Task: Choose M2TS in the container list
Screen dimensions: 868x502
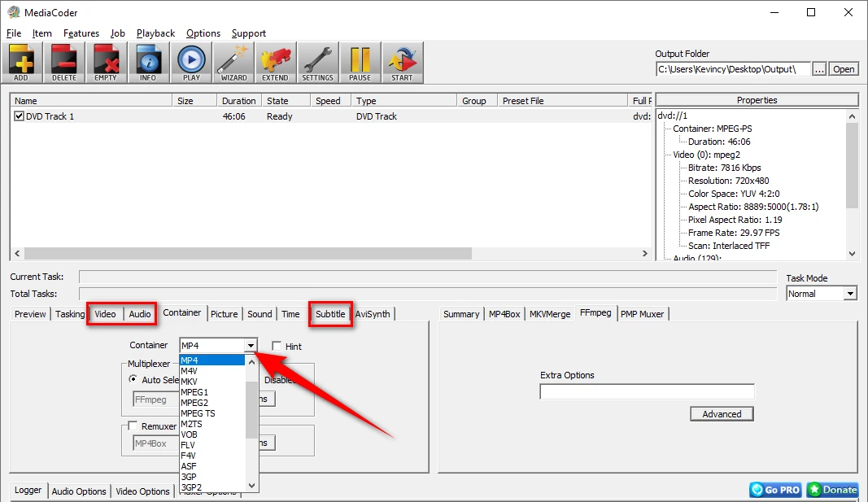Action: click(212, 424)
